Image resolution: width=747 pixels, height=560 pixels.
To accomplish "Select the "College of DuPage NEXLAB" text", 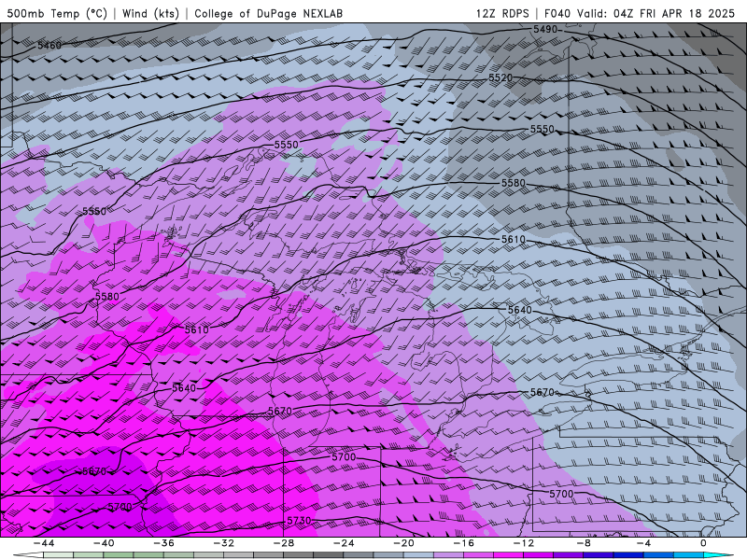I will [x=268, y=13].
